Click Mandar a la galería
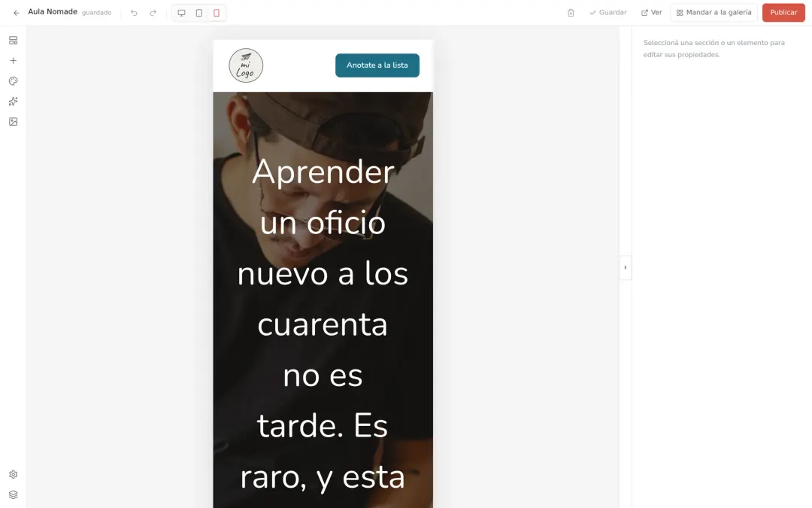The width and height of the screenshot is (812, 508). pos(714,13)
